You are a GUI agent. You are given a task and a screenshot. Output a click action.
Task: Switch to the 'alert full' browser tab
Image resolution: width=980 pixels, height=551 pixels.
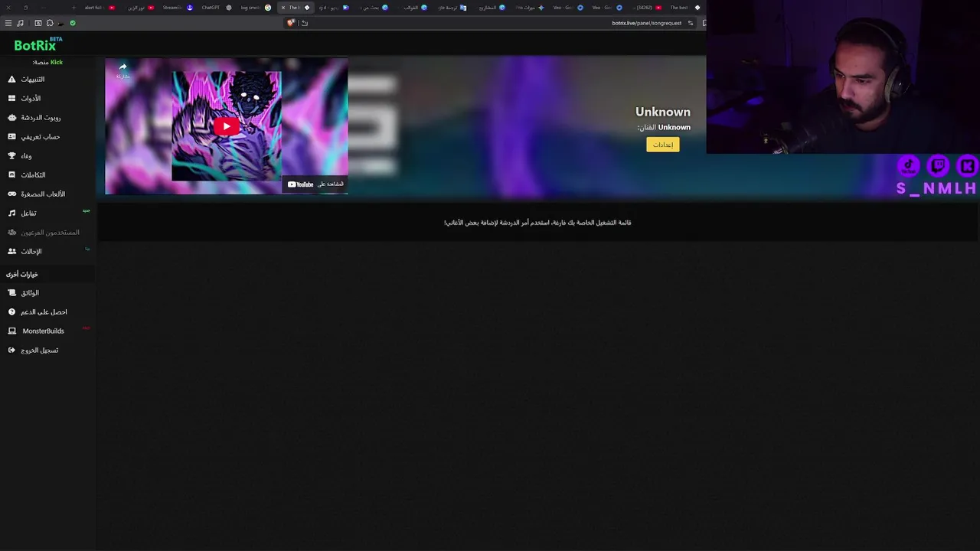pyautogui.click(x=100, y=8)
